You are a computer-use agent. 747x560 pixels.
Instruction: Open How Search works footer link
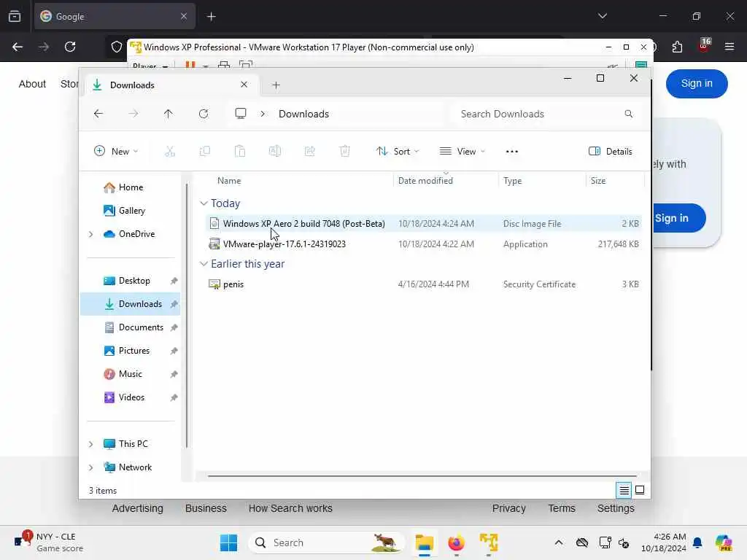pos(290,508)
